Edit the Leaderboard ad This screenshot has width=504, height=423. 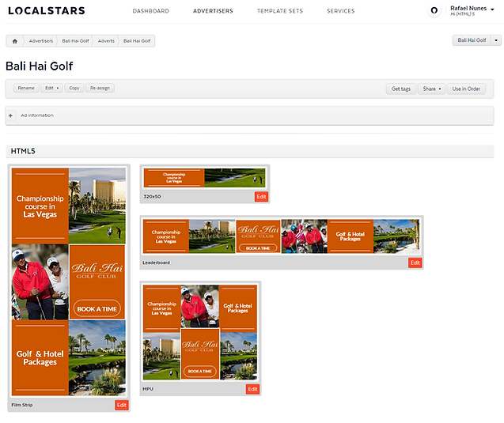(x=415, y=262)
